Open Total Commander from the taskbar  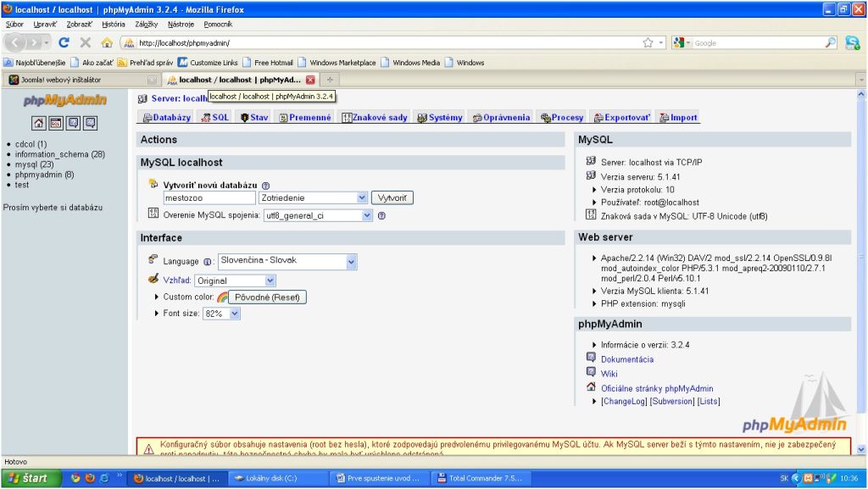pyautogui.click(x=480, y=479)
